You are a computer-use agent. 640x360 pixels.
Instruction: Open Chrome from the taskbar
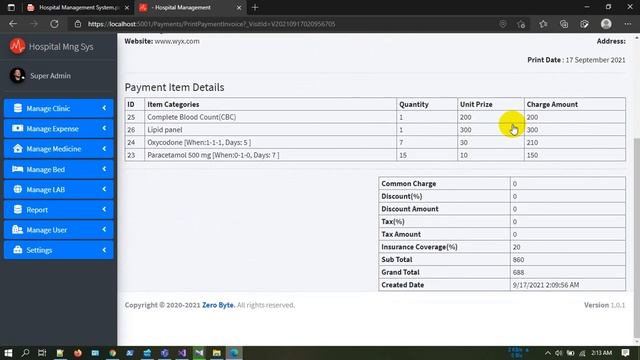[x=113, y=353]
